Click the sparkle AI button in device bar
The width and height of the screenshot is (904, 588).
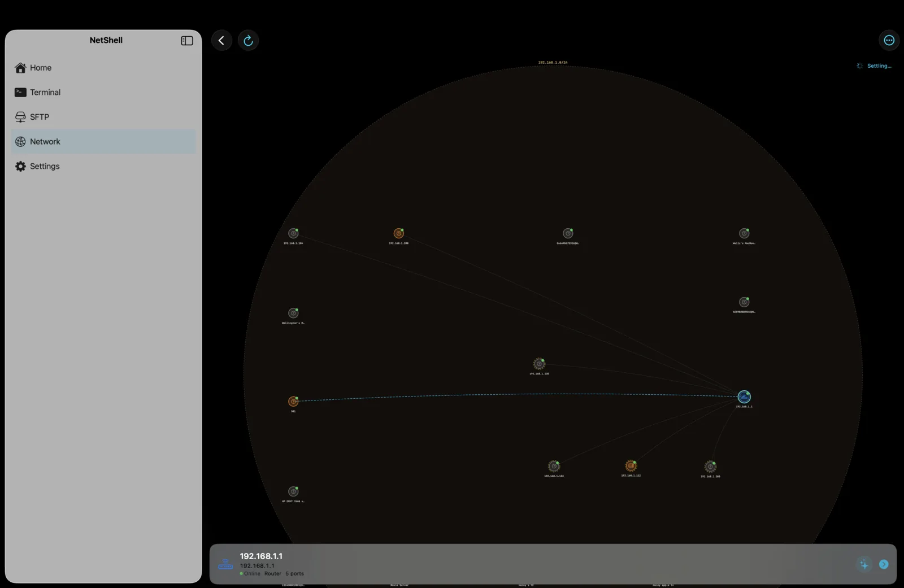tap(864, 564)
